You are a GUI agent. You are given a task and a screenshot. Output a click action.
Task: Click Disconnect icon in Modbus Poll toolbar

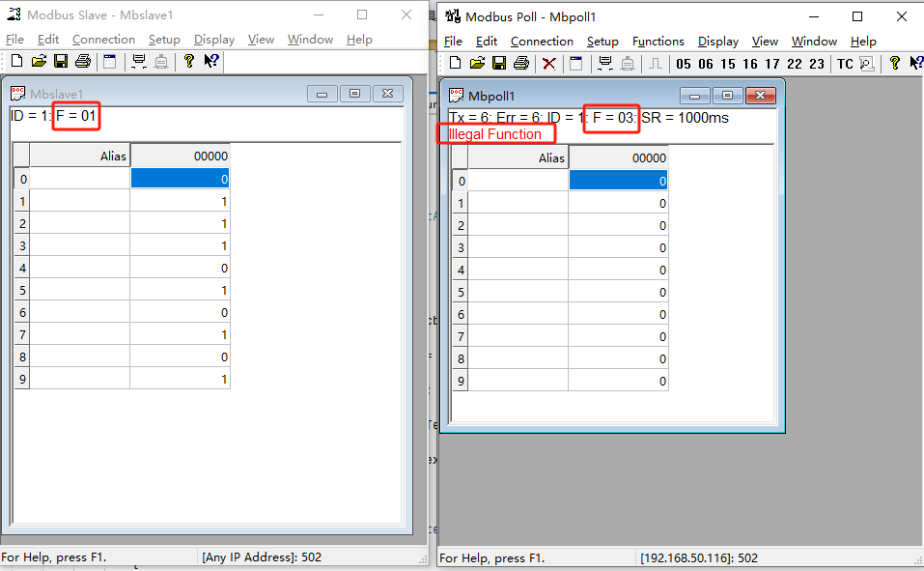(x=629, y=63)
